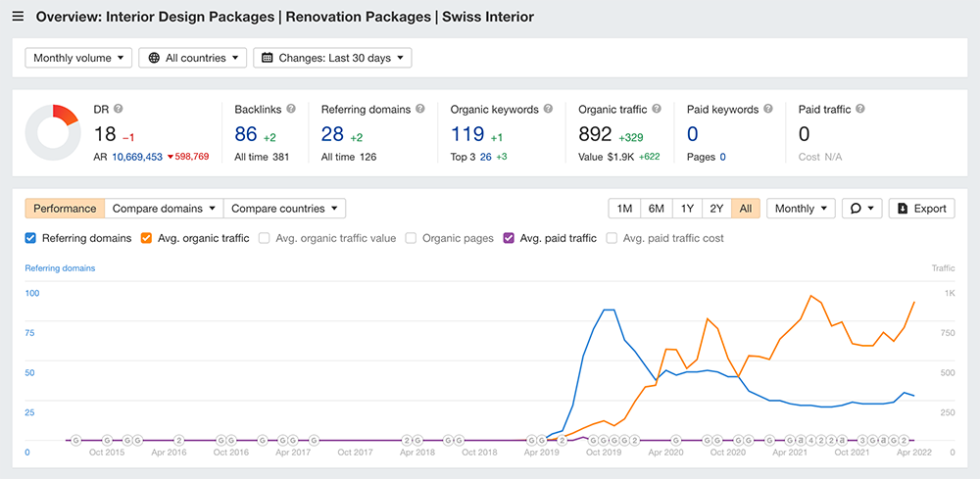Uncheck the Referring domains checkbox
This screenshot has height=479, width=980.
tap(30, 238)
